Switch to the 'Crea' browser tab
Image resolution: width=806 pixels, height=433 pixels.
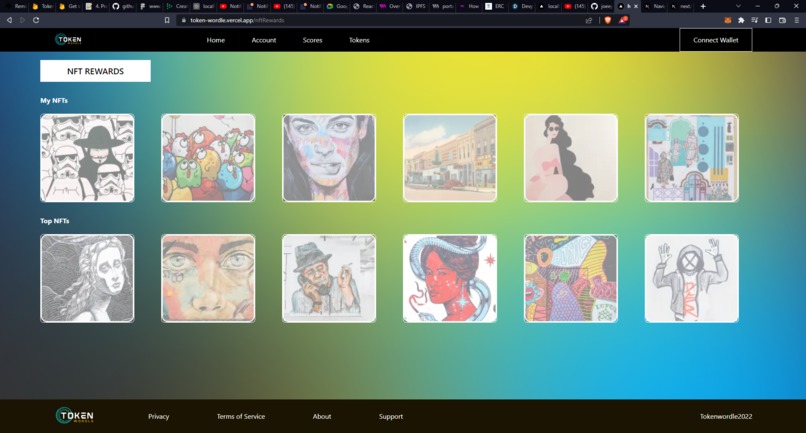point(176,6)
